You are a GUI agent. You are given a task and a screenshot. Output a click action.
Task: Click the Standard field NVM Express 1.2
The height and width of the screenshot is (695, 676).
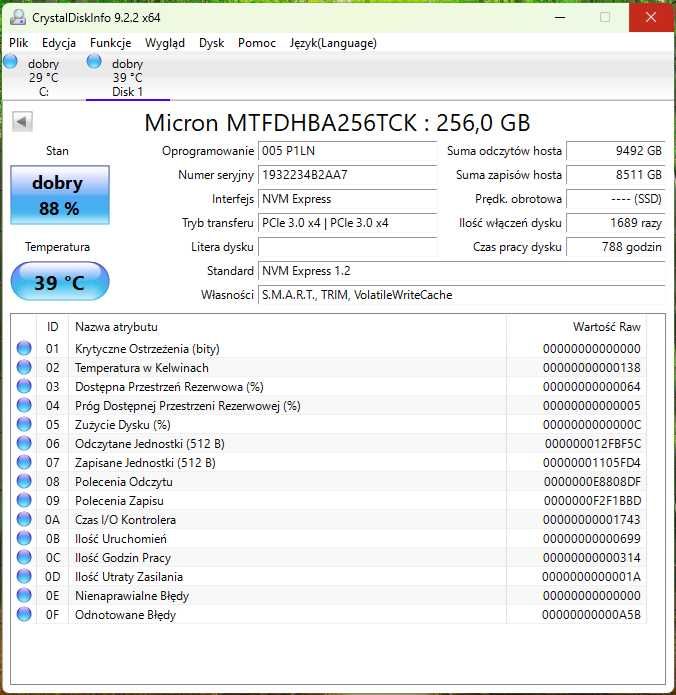pyautogui.click(x=461, y=270)
